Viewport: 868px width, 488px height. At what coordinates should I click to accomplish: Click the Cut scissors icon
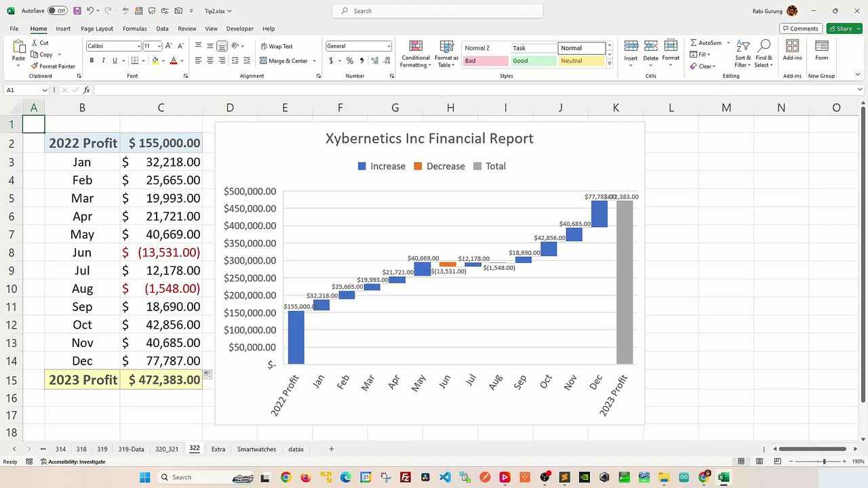pos(35,43)
